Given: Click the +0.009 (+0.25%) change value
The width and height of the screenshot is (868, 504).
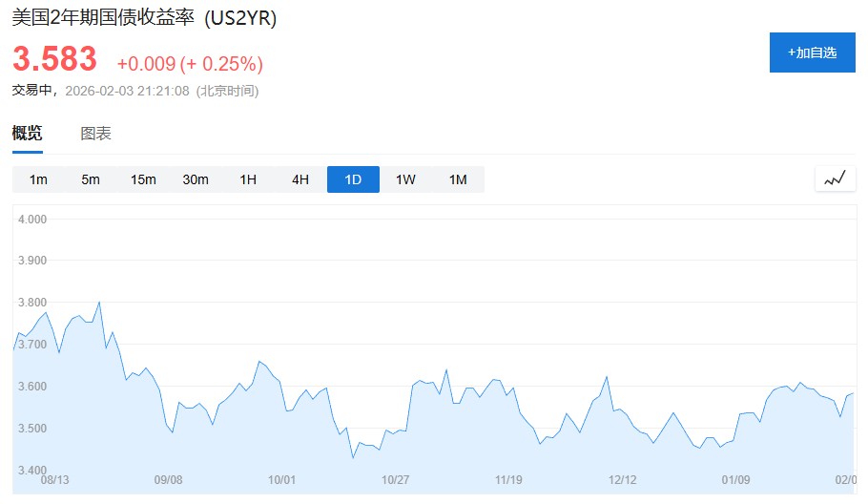Looking at the screenshot, I should (190, 64).
